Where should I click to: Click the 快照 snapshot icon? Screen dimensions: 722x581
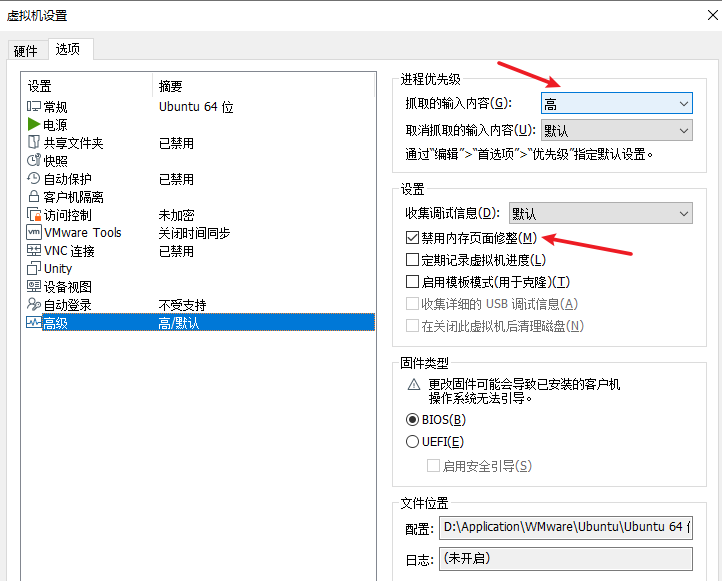click(34, 160)
